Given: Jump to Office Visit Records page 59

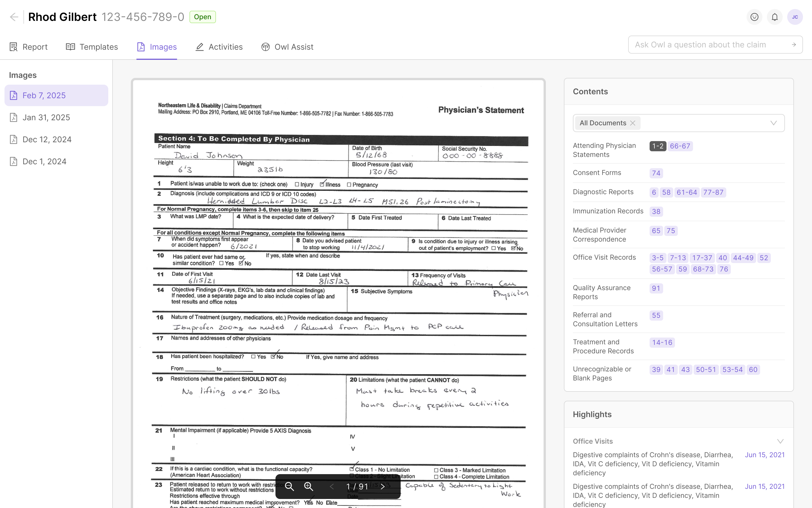Looking at the screenshot, I should tap(683, 270).
